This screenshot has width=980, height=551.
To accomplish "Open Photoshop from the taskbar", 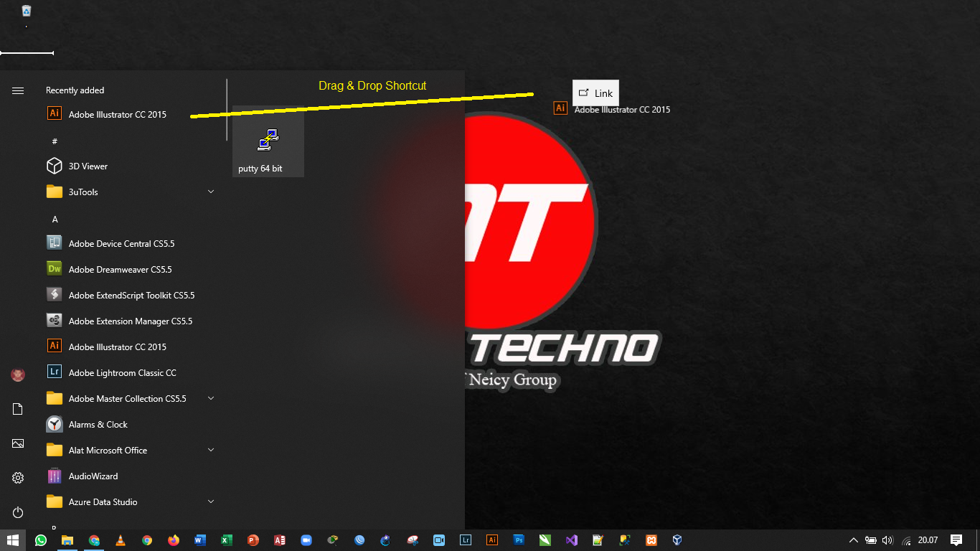I will [519, 540].
